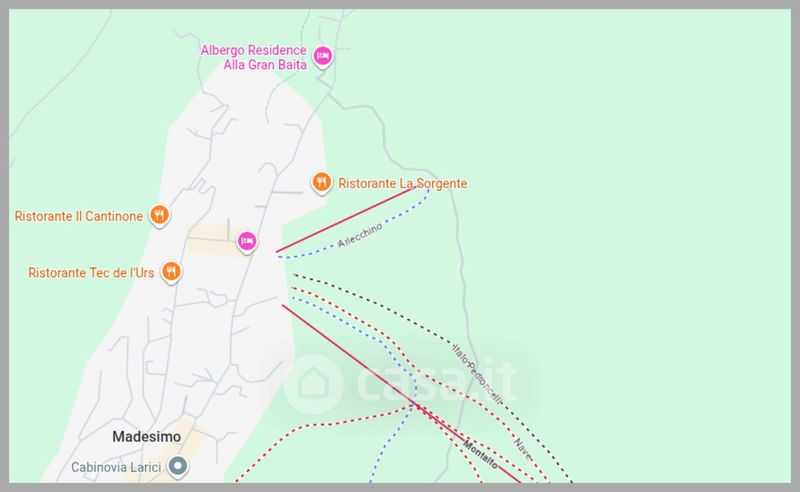Select the Cabinovia Larici text label

(x=116, y=467)
